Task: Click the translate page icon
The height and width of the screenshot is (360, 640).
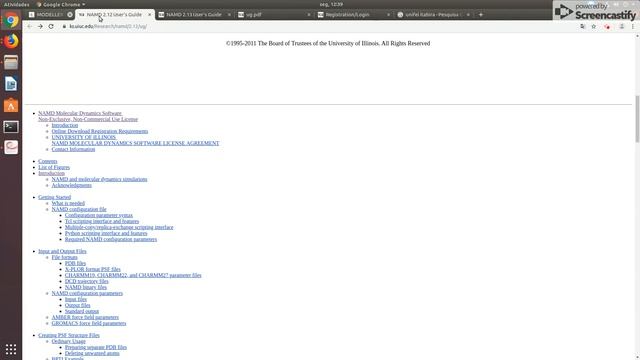Action: [582, 26]
